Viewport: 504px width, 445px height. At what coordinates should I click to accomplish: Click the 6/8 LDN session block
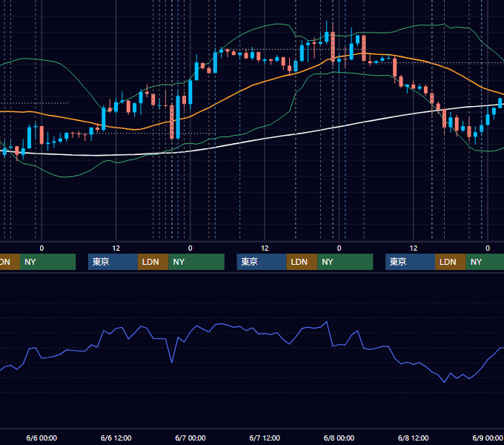[451, 262]
